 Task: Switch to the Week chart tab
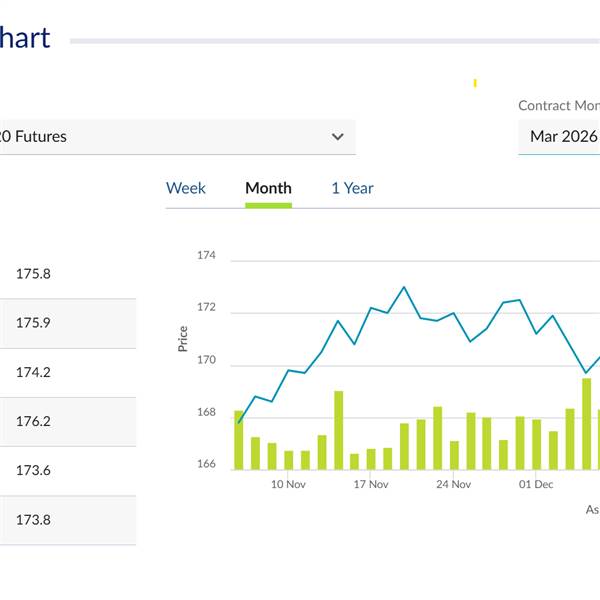186,188
